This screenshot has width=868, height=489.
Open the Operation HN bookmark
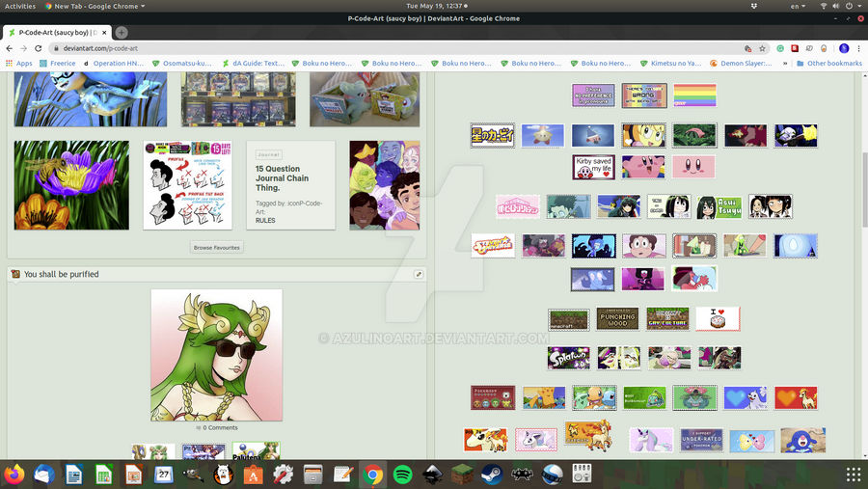point(113,63)
